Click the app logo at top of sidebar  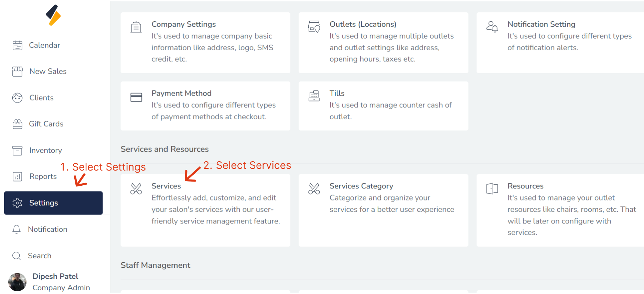point(53,15)
